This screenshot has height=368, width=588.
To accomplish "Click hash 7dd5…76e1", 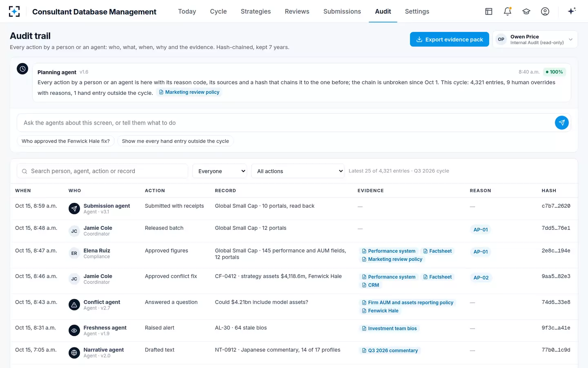I will point(556,228).
